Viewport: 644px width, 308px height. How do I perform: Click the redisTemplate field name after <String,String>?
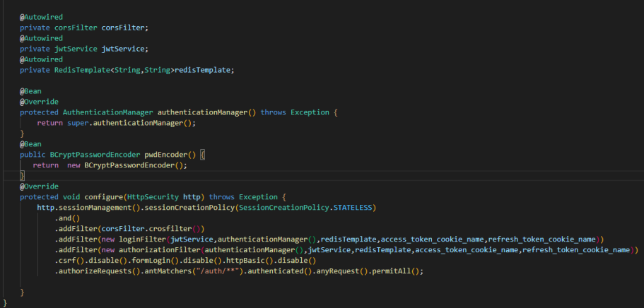click(202, 70)
